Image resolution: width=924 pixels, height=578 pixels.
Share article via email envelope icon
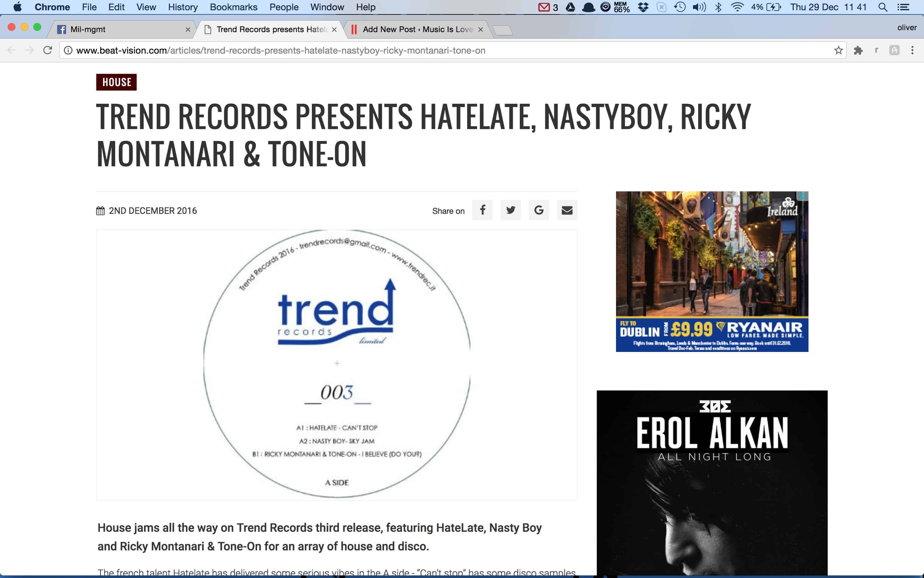click(x=567, y=210)
